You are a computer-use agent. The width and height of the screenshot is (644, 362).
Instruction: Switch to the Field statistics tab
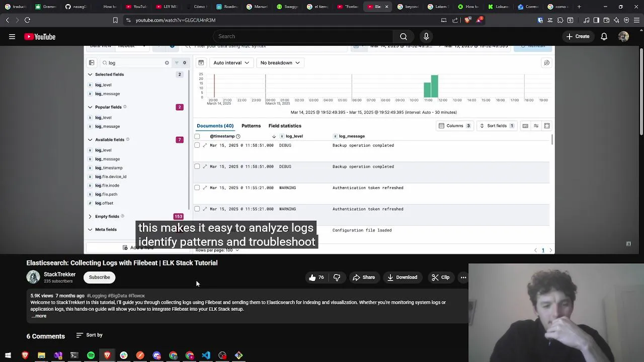[285, 126]
